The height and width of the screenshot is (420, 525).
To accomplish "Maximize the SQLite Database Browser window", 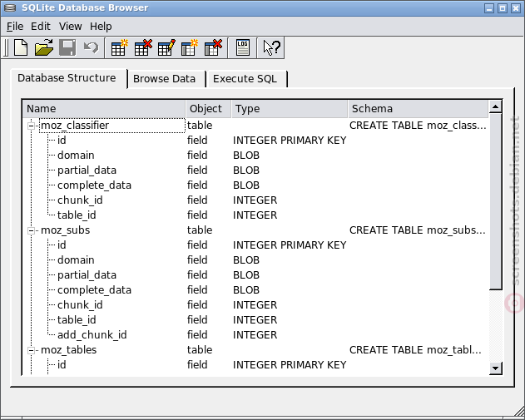I will (x=503, y=8).
